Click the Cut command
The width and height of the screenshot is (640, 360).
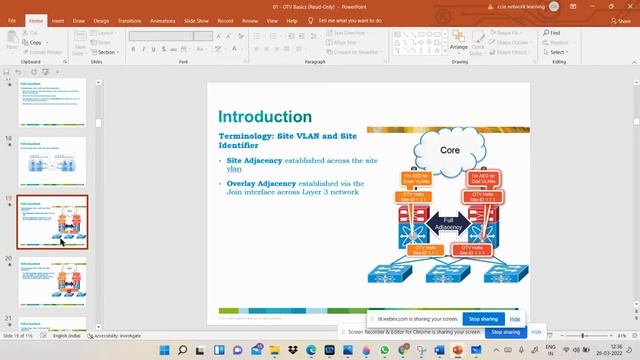[30, 33]
